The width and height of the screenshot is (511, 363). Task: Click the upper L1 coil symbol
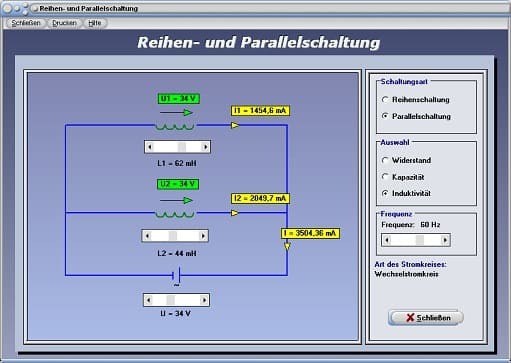(x=175, y=126)
